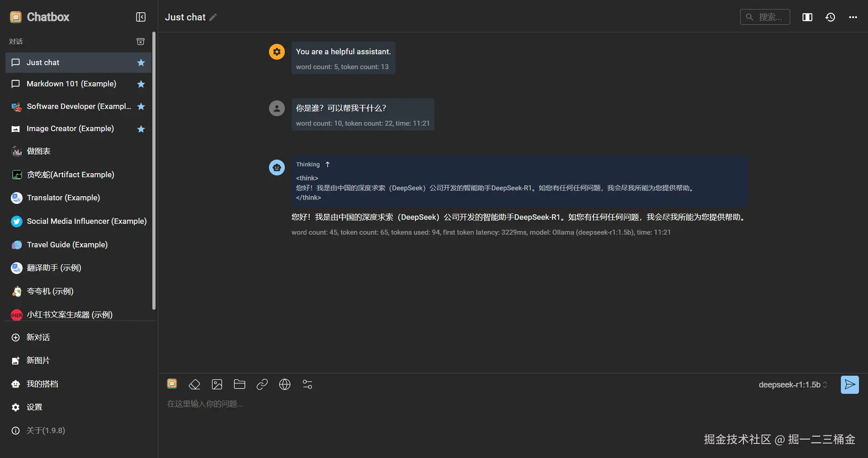Click the 'word count: 5, token count: 13' text

coord(342,67)
